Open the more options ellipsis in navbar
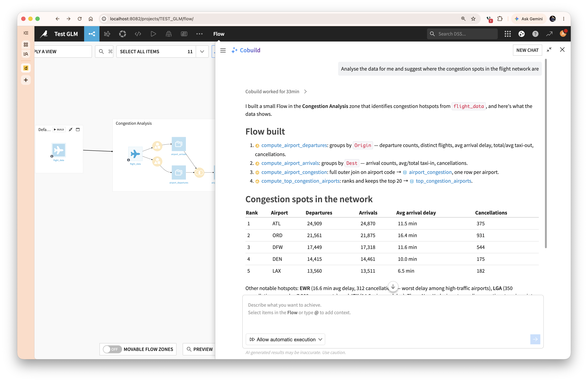This screenshot has width=588, height=382. (199, 34)
